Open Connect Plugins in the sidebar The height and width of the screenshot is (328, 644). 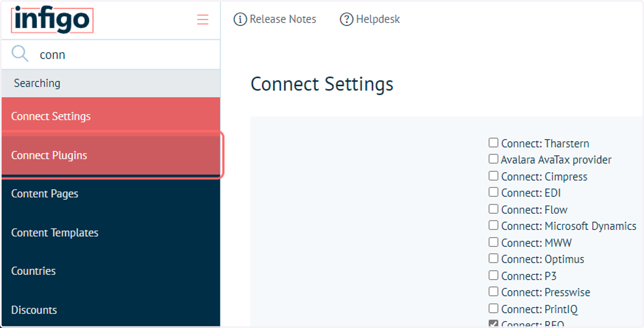(x=111, y=155)
